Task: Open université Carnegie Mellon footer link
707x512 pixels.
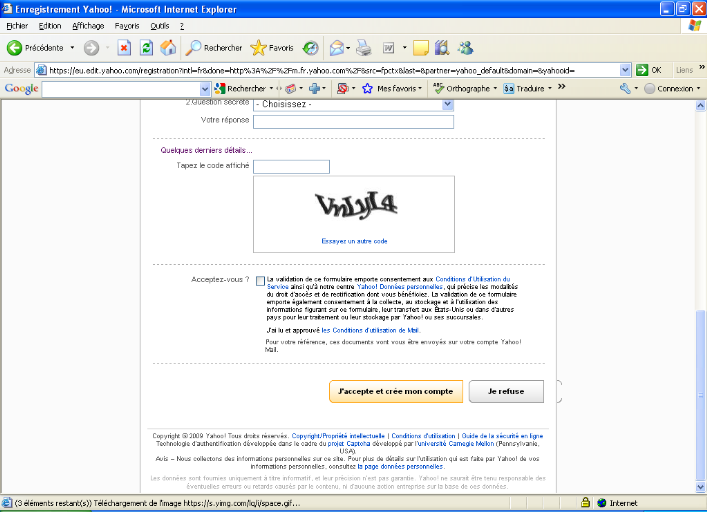Action: (454, 443)
